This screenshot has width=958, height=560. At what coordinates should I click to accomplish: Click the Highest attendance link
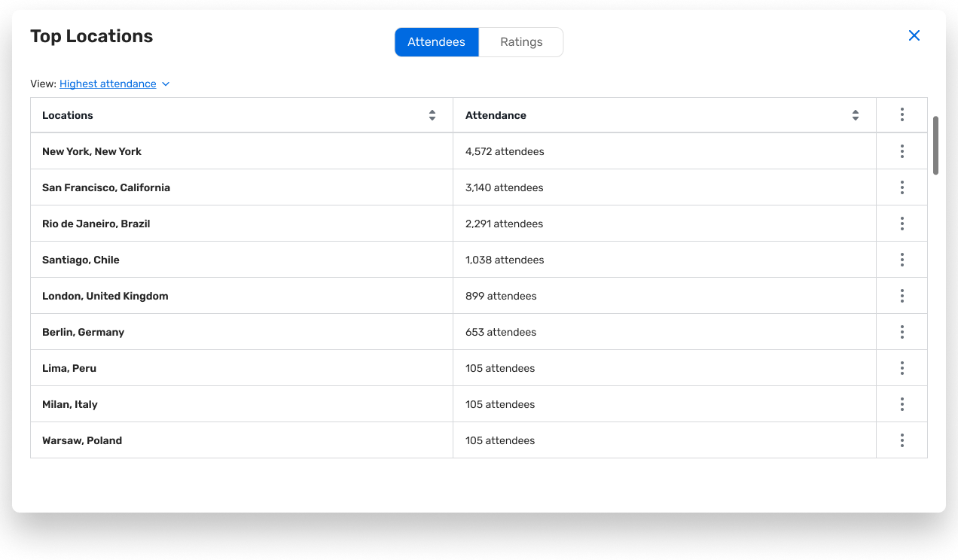tap(108, 84)
